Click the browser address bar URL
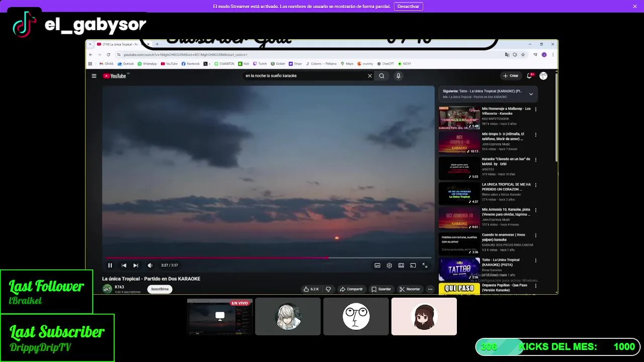This screenshot has width=644, height=362. click(x=185, y=54)
